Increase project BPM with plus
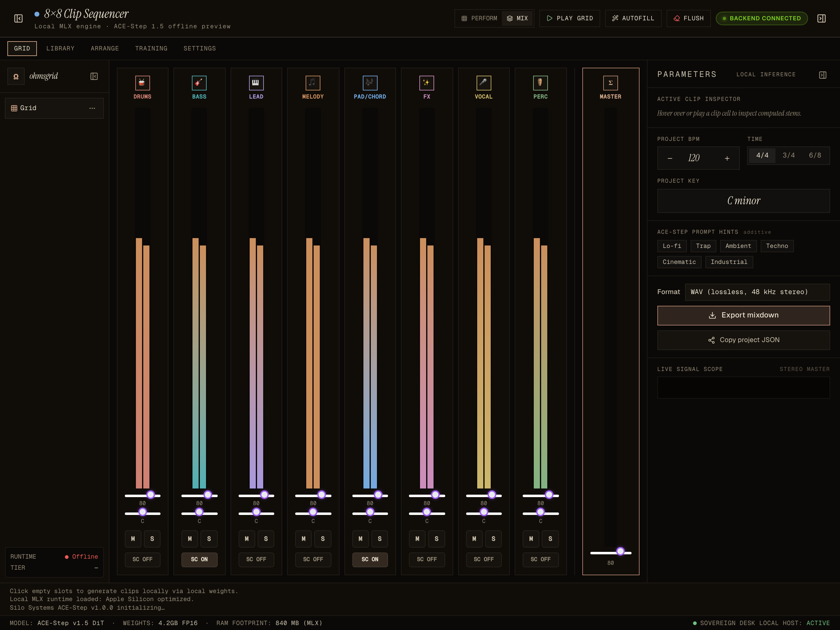The height and width of the screenshot is (630, 840). point(727,158)
